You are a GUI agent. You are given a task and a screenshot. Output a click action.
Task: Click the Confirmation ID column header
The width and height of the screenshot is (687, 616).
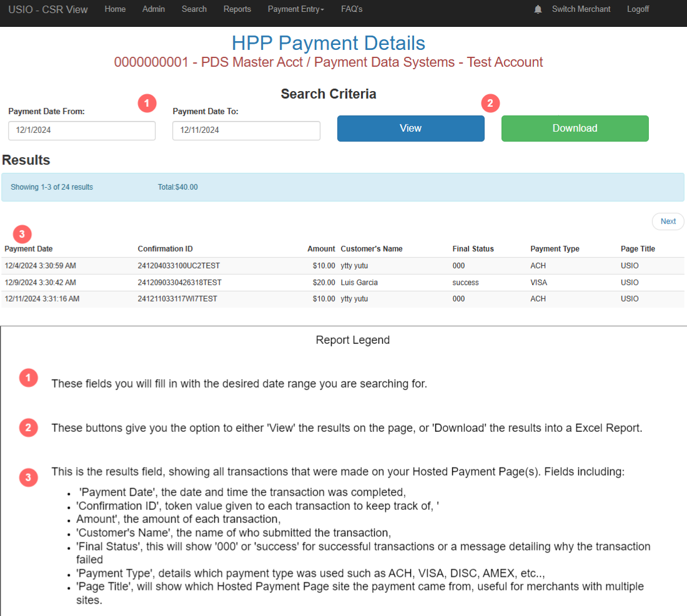(165, 248)
